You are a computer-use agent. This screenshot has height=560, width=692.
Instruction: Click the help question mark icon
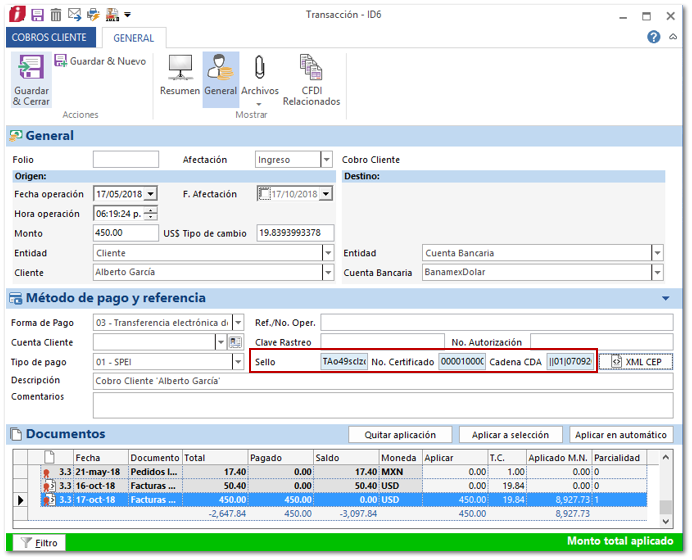(x=654, y=37)
